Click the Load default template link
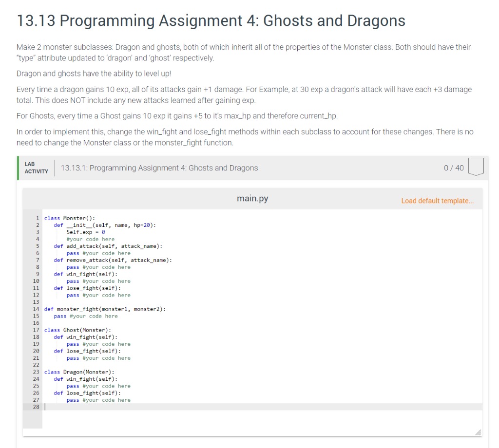 point(437,200)
